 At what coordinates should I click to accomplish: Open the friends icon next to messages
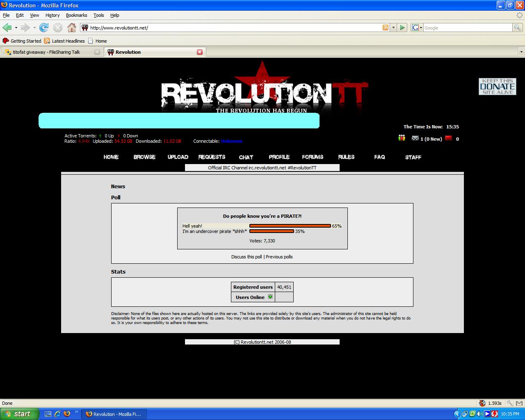[x=402, y=138]
